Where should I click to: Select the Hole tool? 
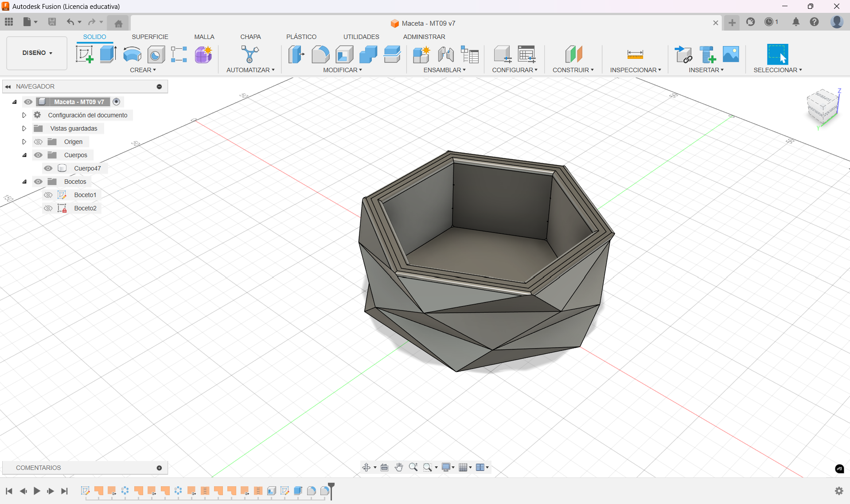click(156, 54)
